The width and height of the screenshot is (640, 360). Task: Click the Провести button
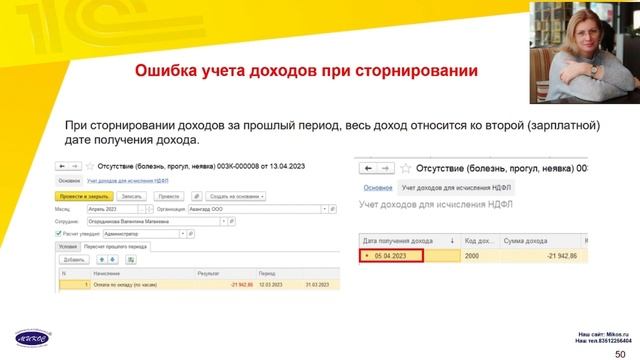coord(169,196)
